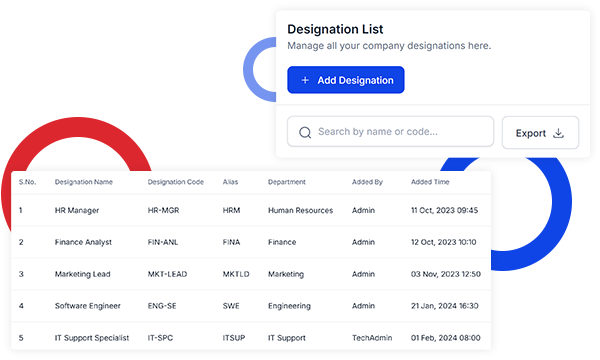Click the magnifier search icon

[305, 132]
